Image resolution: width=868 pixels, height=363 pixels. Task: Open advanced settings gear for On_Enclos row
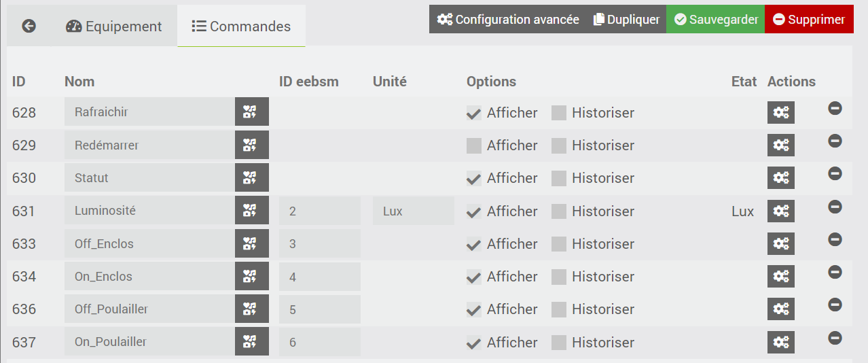coord(780,277)
